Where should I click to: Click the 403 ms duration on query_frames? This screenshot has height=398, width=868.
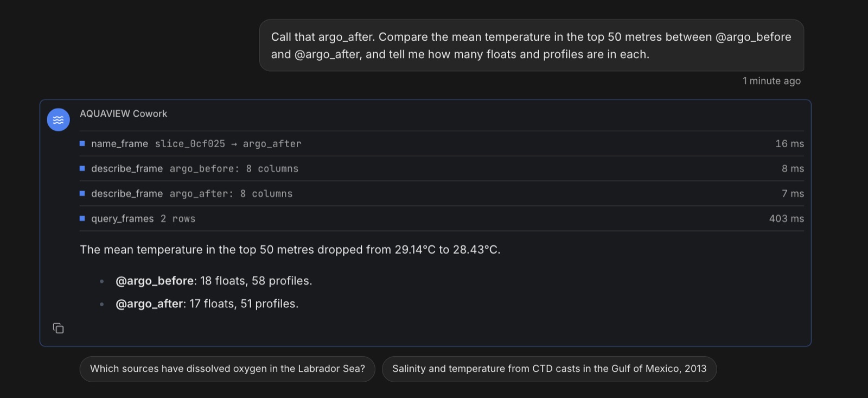pyautogui.click(x=787, y=218)
